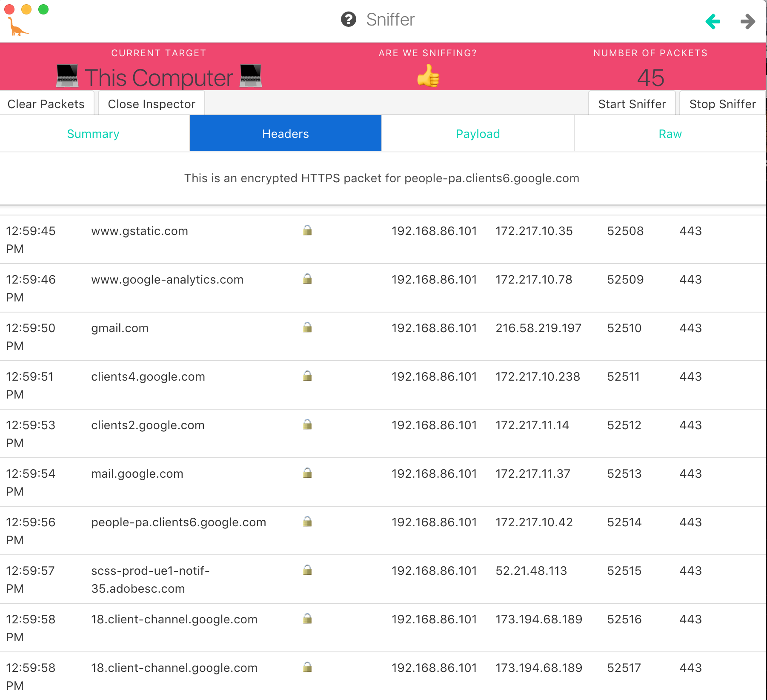Click the orange dinosaur logo
Viewport: 767px width, 700px height.
pyautogui.click(x=17, y=27)
